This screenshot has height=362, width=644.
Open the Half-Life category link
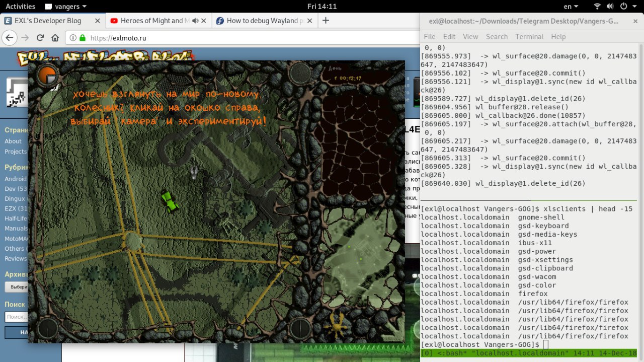pyautogui.click(x=16, y=219)
